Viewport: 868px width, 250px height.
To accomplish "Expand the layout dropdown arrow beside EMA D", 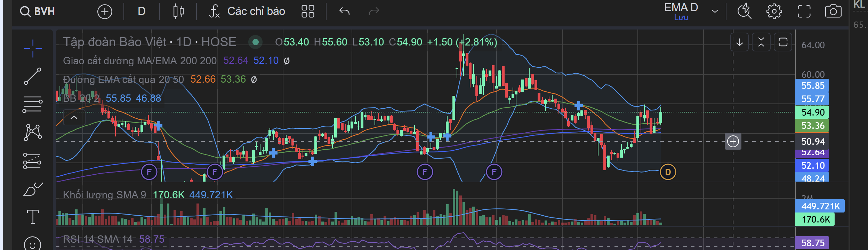I will click(x=715, y=11).
